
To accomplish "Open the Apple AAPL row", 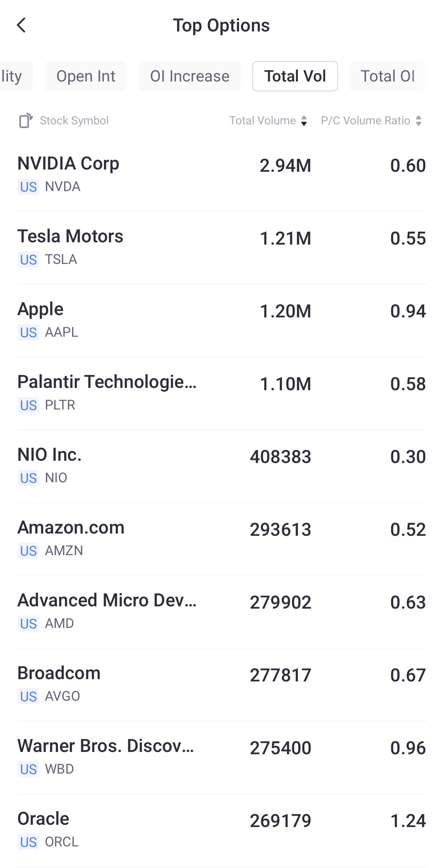I will 222,320.
